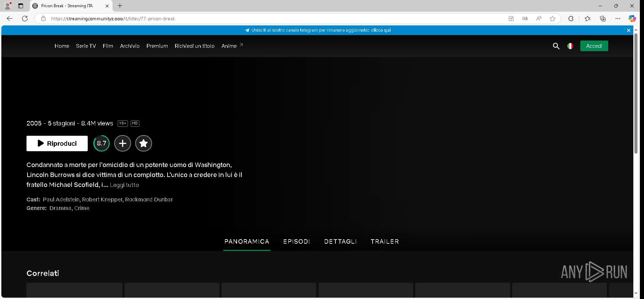Open Serie TV menu item
This screenshot has height=299, width=644.
[86, 46]
